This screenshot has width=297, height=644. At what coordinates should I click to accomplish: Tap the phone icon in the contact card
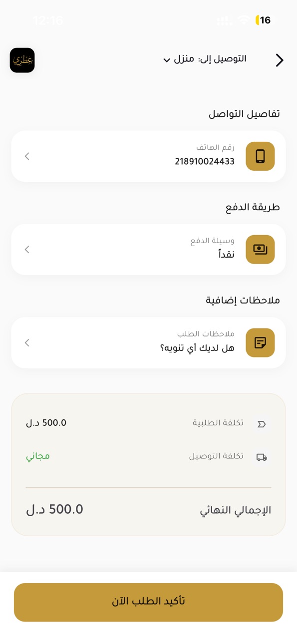260,156
